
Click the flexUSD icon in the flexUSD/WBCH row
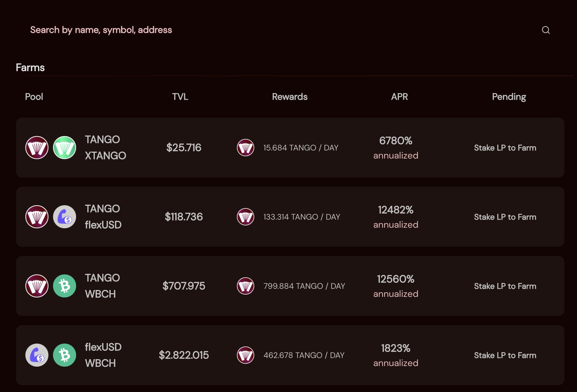point(37,355)
